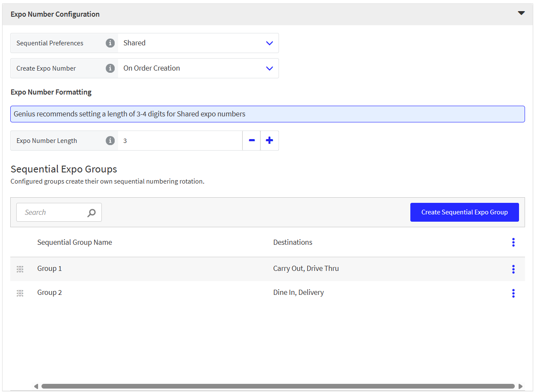Viewport: 534px width, 392px height.
Task: Select the Group 1 row name
Action: pyautogui.click(x=50, y=269)
